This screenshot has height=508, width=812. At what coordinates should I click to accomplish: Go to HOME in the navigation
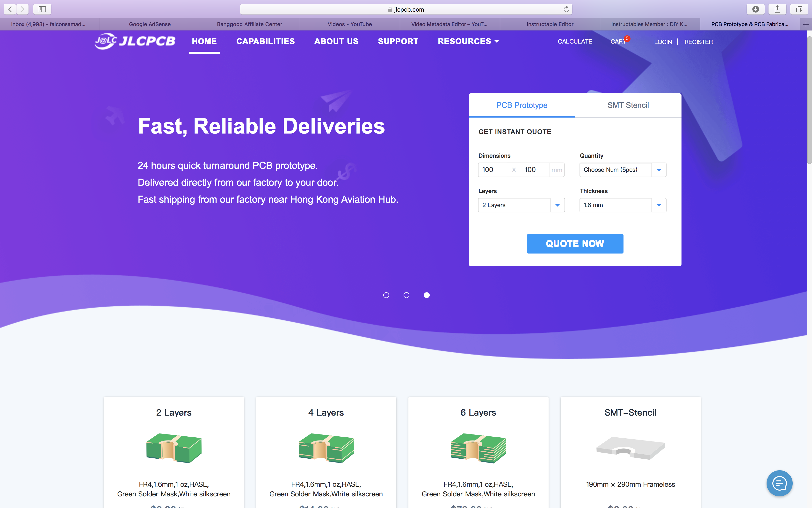[x=204, y=41]
